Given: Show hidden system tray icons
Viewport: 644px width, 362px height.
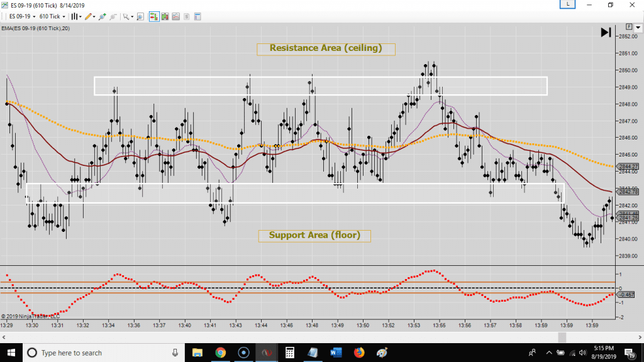Looking at the screenshot, I should (x=549, y=353).
